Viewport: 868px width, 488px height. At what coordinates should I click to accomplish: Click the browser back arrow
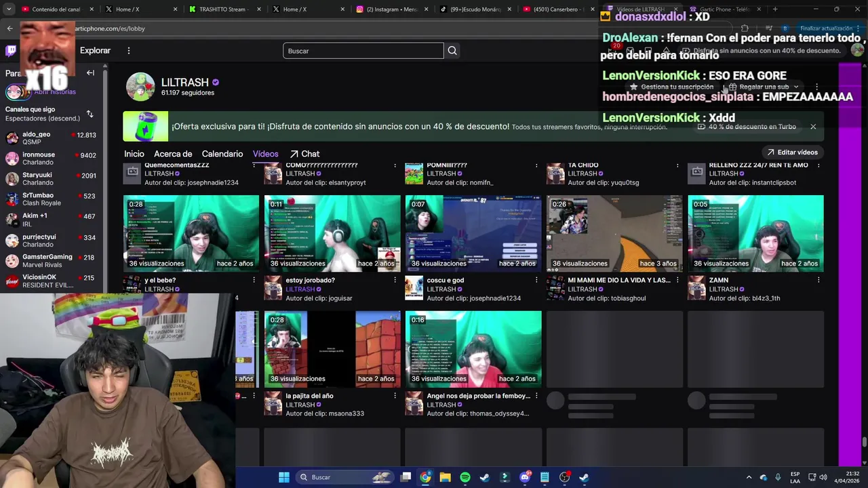click(9, 28)
